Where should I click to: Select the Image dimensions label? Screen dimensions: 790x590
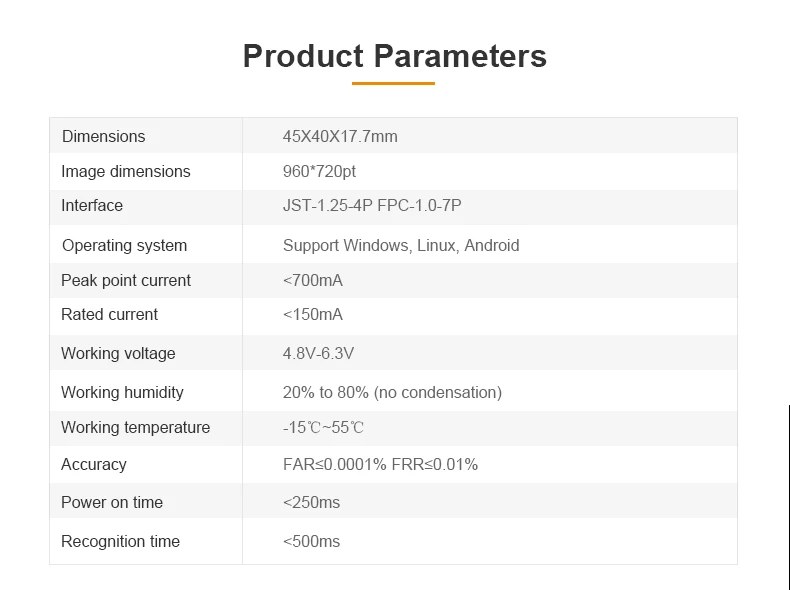click(125, 171)
